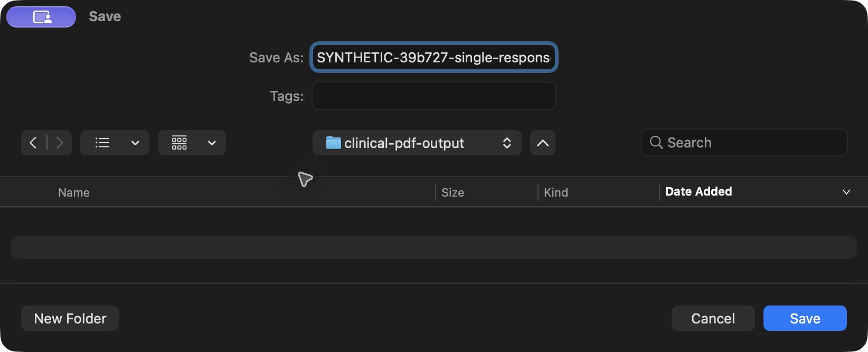Click the blue Save button

805,318
